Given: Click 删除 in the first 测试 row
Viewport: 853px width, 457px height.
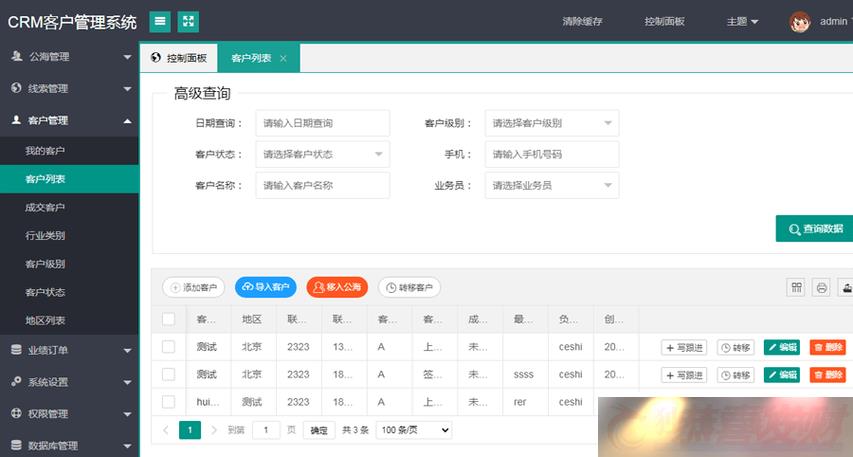Looking at the screenshot, I should (827, 347).
